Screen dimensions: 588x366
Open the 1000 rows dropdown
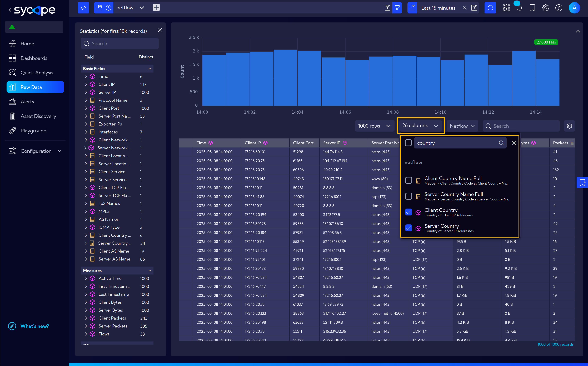[374, 126]
